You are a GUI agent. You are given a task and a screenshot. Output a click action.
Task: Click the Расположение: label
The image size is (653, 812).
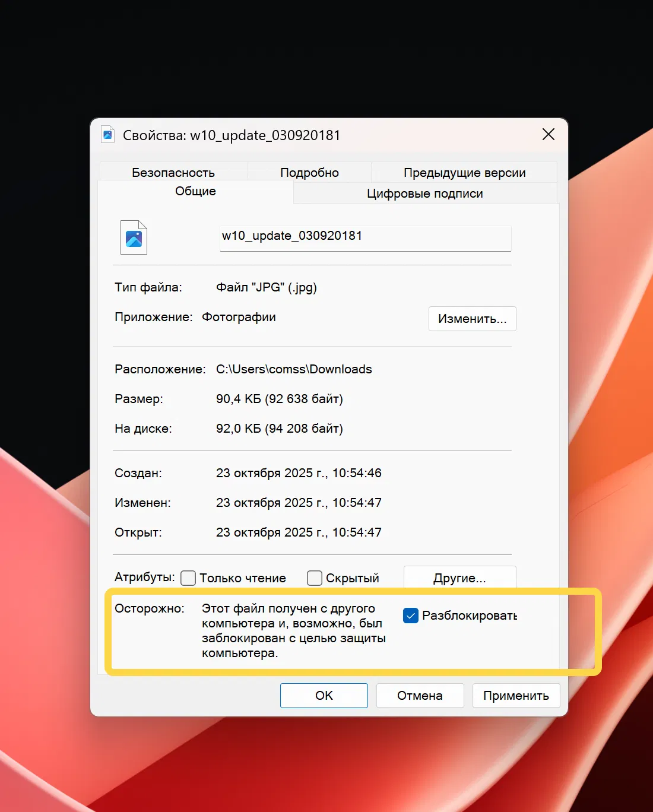[x=160, y=369]
